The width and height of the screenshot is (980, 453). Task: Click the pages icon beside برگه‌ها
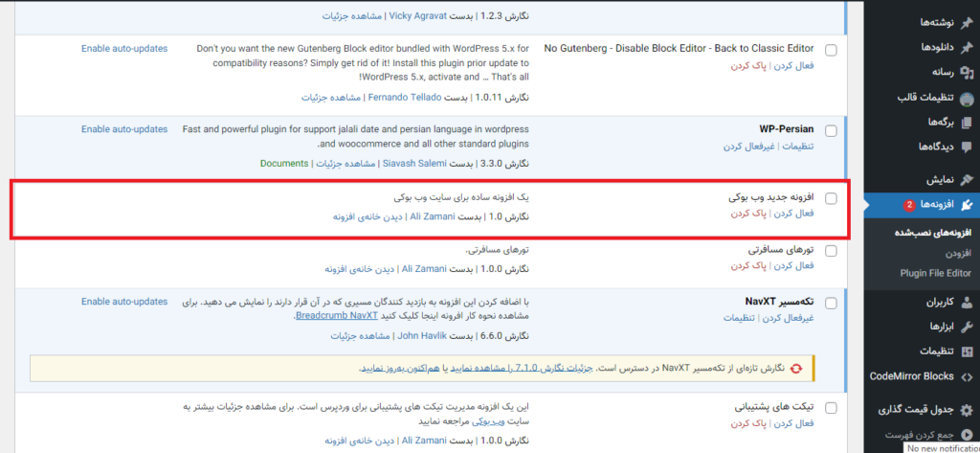[967, 122]
